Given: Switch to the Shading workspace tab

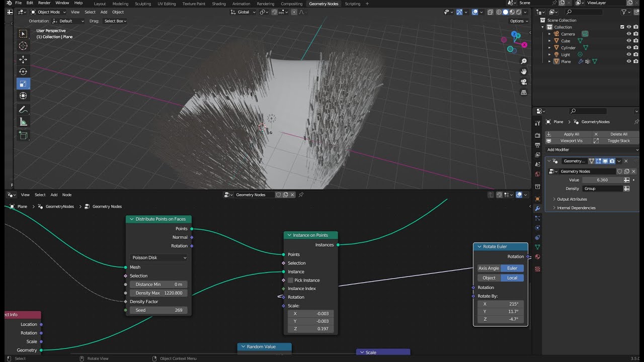Looking at the screenshot, I should coord(219,4).
